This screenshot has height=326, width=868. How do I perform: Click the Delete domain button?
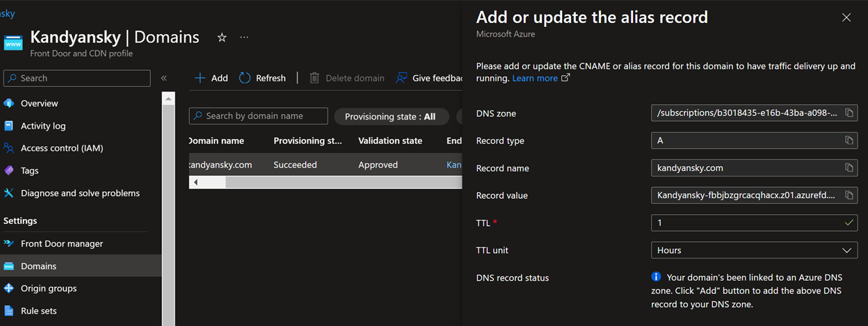tap(347, 78)
